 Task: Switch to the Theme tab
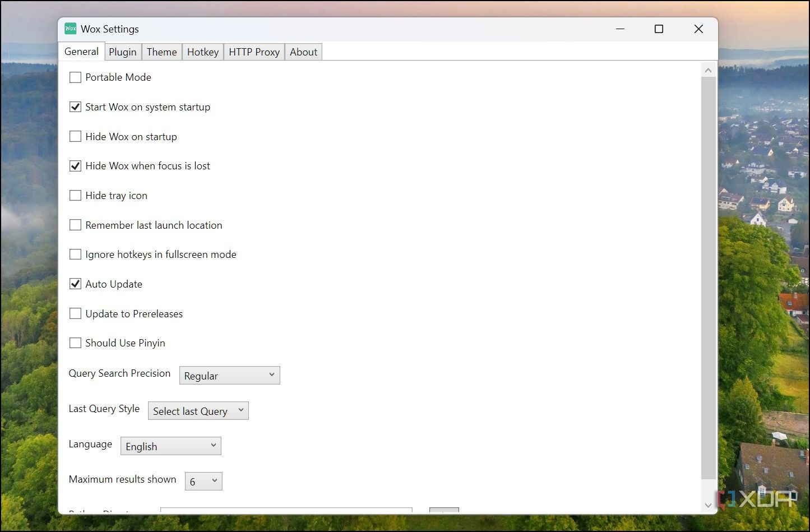pos(161,52)
